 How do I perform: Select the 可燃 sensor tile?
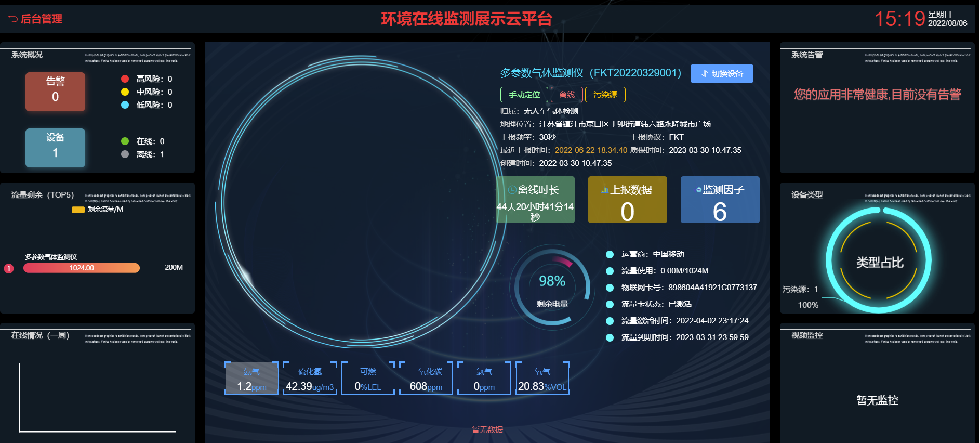coord(368,379)
